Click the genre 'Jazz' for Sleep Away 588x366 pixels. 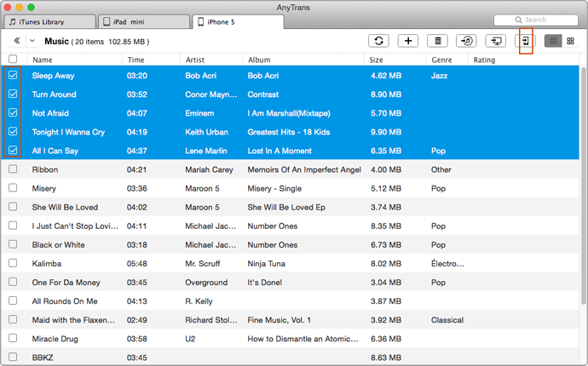(x=439, y=76)
